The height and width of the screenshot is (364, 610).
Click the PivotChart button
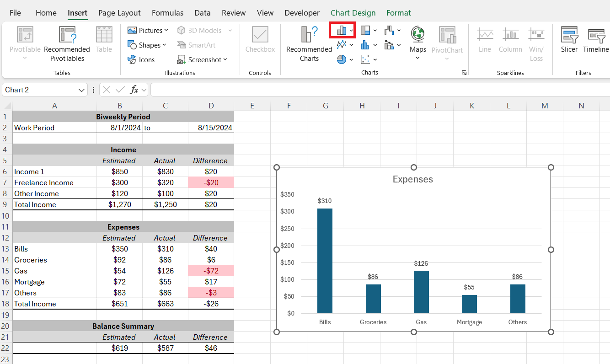(447, 43)
